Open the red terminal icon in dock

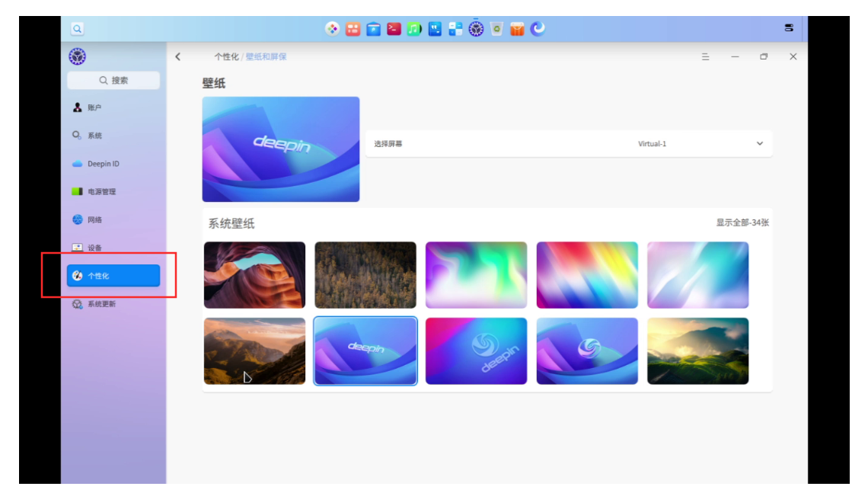[x=394, y=29]
